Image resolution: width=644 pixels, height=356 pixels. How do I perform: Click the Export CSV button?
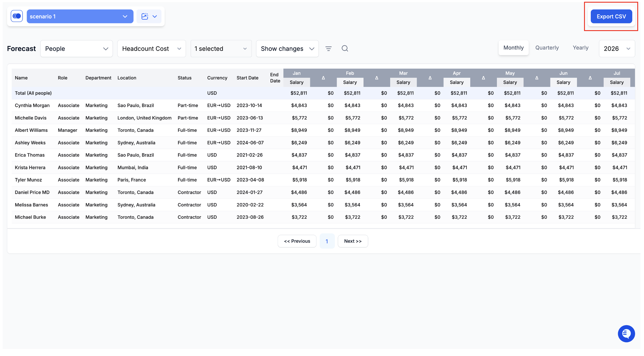611,16
